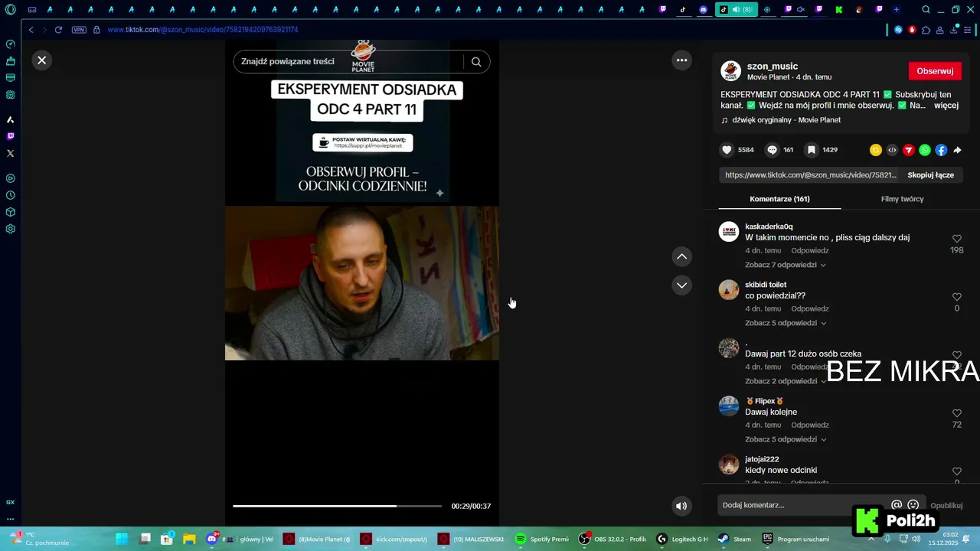
Task: Open the History clock in sidebar
Action: click(x=11, y=195)
